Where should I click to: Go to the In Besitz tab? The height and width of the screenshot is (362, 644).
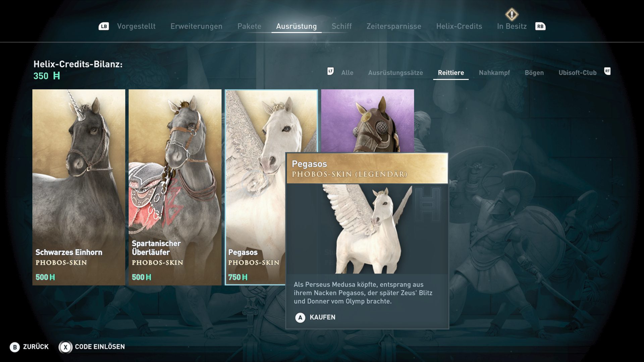click(x=512, y=26)
